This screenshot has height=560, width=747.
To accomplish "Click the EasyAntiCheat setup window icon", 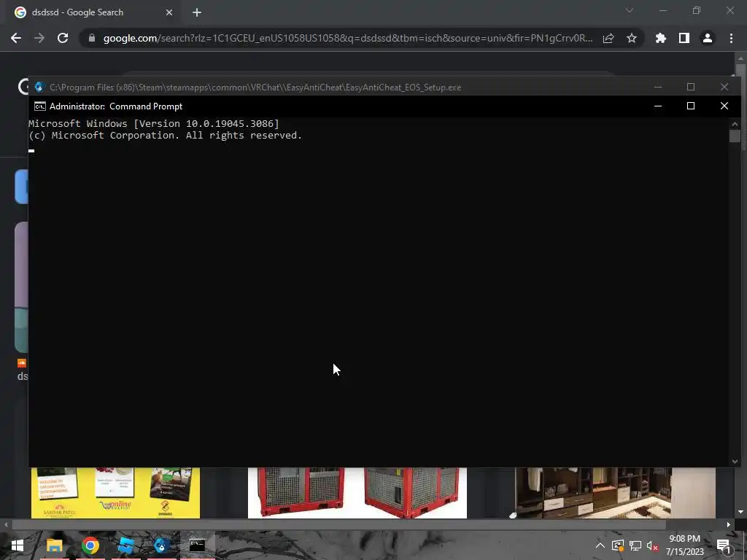I will tap(39, 87).
